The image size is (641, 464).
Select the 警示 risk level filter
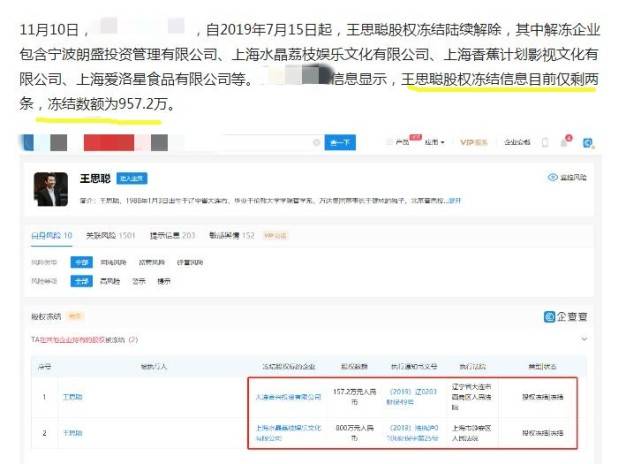click(137, 281)
